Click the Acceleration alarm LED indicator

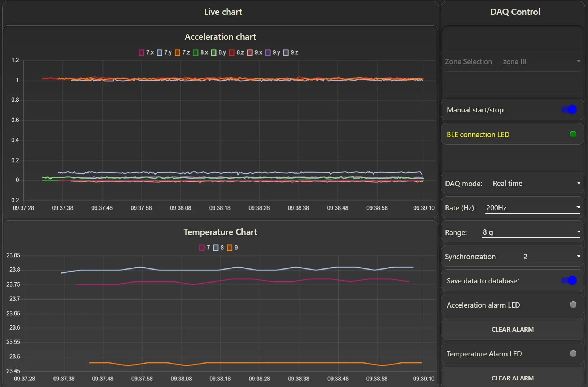573,305
